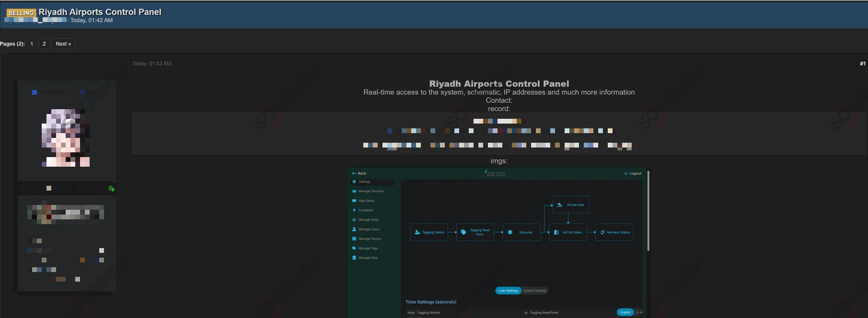
Task: Click the green online status indicator
Action: [111, 189]
